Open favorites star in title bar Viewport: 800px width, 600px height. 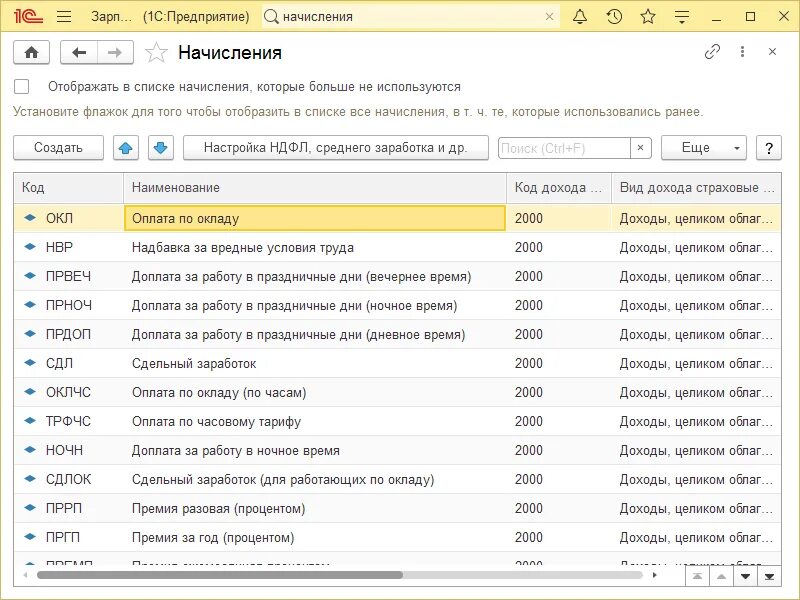click(x=648, y=16)
